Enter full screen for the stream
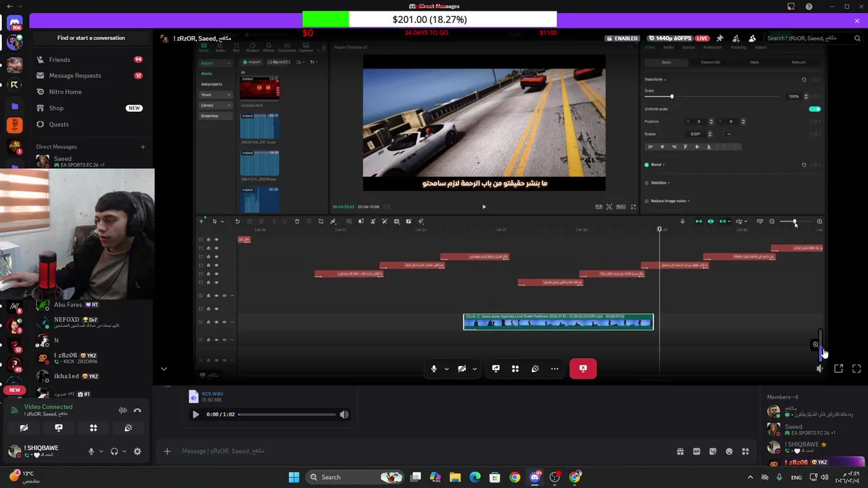The height and width of the screenshot is (488, 868). click(x=856, y=369)
